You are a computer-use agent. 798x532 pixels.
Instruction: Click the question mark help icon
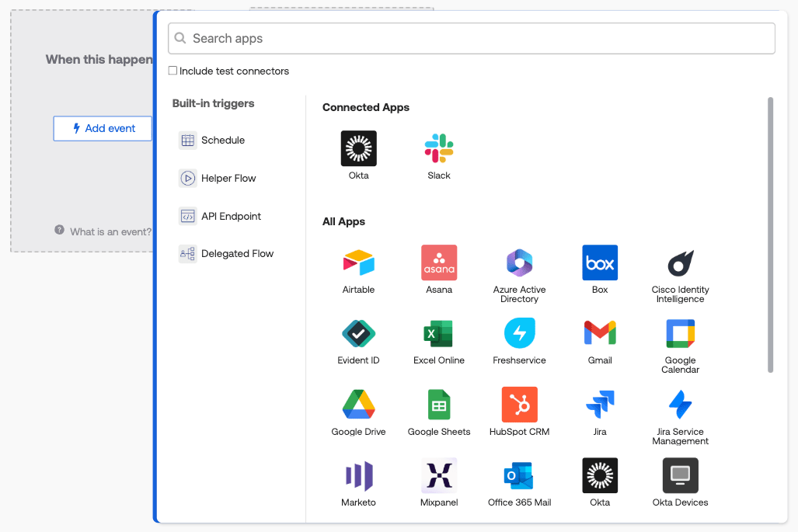coord(60,230)
